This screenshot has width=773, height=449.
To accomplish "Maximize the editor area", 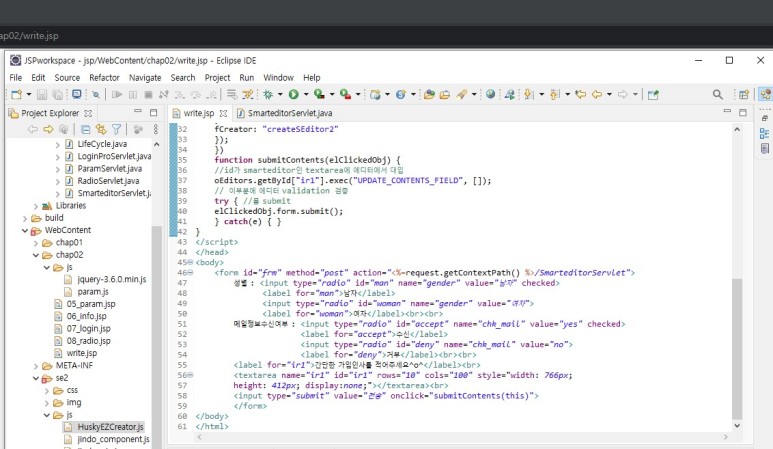I will 742,112.
